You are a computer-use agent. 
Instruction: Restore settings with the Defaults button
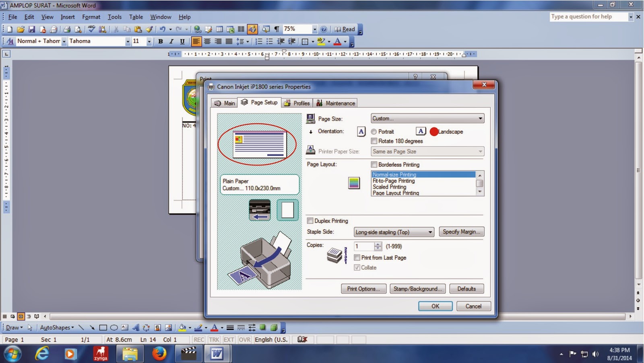(466, 289)
